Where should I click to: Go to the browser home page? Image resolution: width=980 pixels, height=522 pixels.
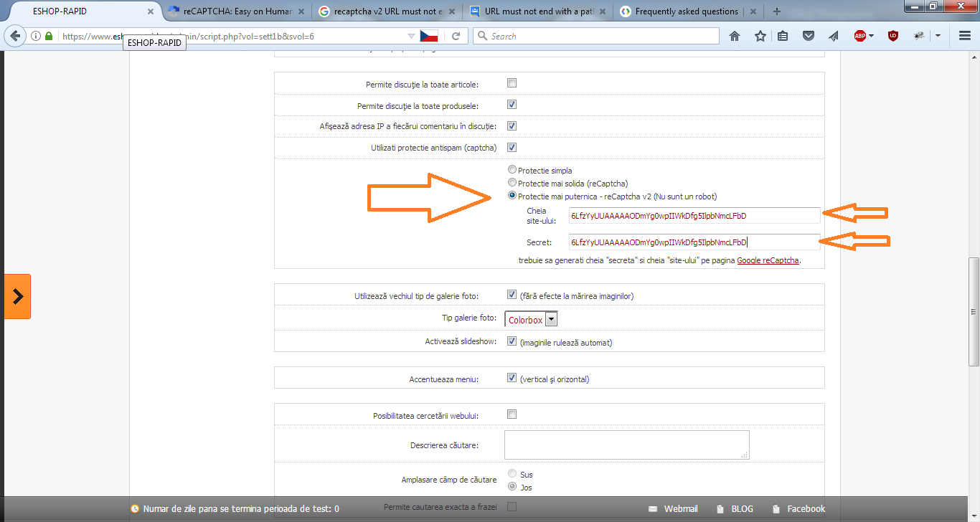[x=735, y=36]
